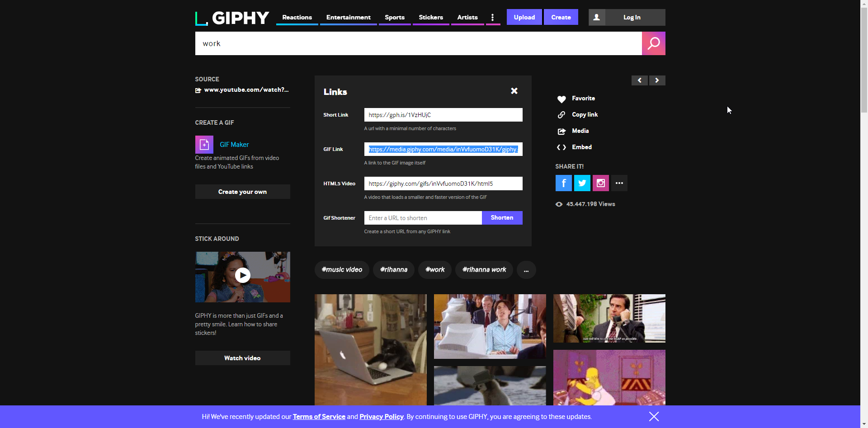Share the GIF on Instagram
The image size is (868, 428).
coord(600,183)
